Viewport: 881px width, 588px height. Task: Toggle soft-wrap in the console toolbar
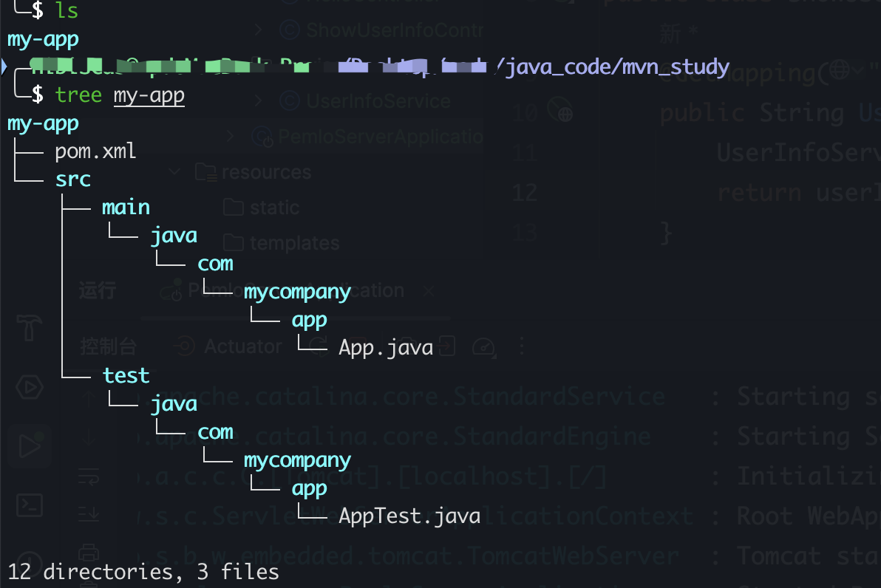(89, 476)
